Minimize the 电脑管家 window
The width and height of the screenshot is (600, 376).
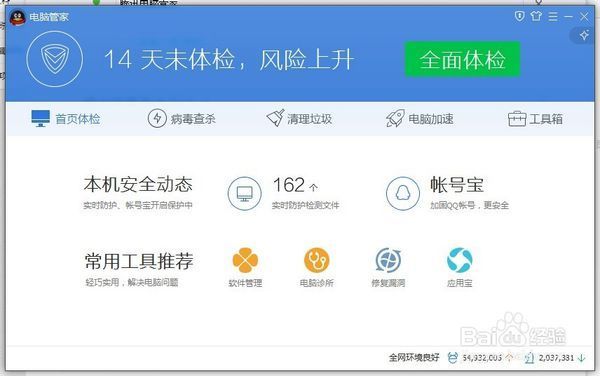[569, 16]
